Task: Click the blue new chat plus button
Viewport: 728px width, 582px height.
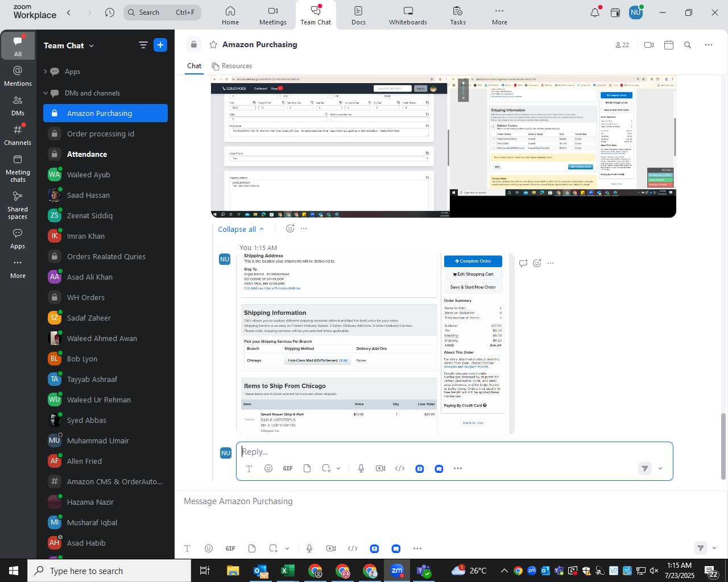Action: click(160, 45)
